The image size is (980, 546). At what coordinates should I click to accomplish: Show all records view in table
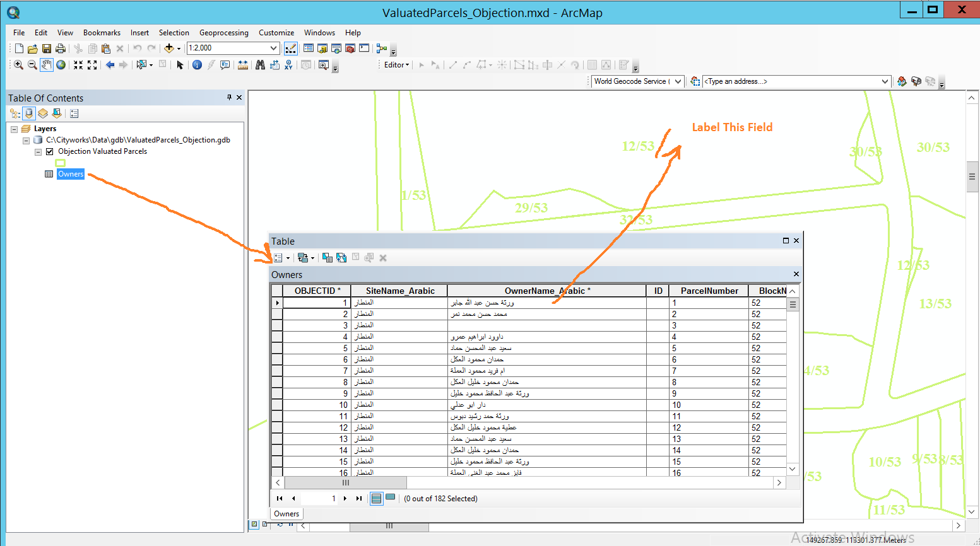tap(376, 498)
